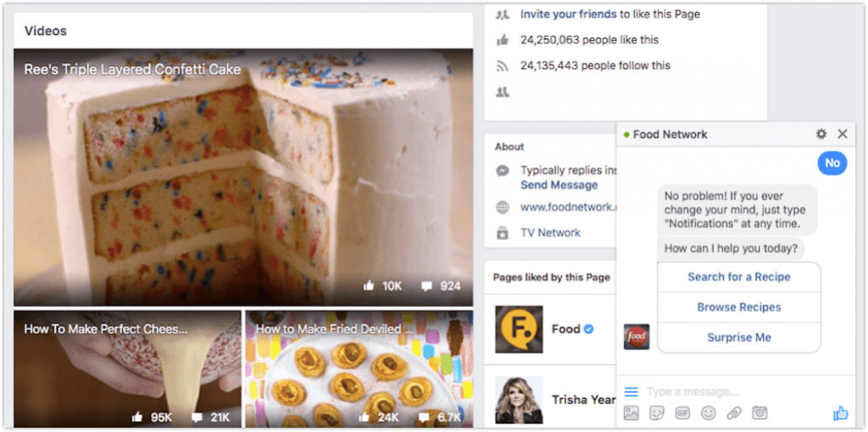Send a thumbs-up like in chat

pyautogui.click(x=841, y=412)
